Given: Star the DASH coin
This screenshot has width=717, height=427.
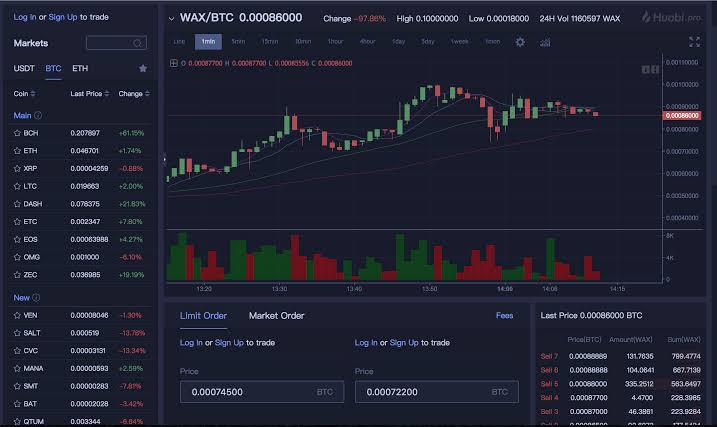Looking at the screenshot, I should [17, 204].
